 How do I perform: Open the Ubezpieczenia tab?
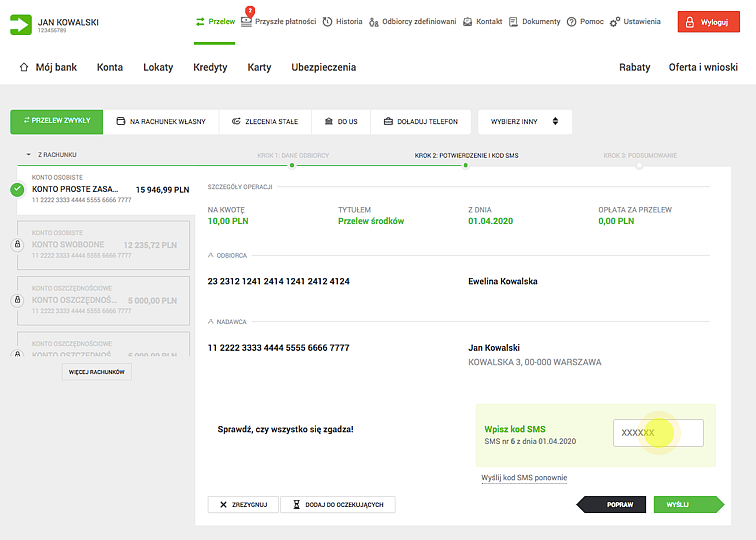click(x=324, y=67)
